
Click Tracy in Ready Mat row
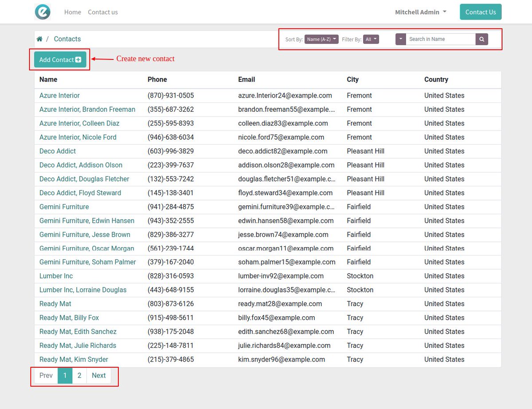click(355, 304)
